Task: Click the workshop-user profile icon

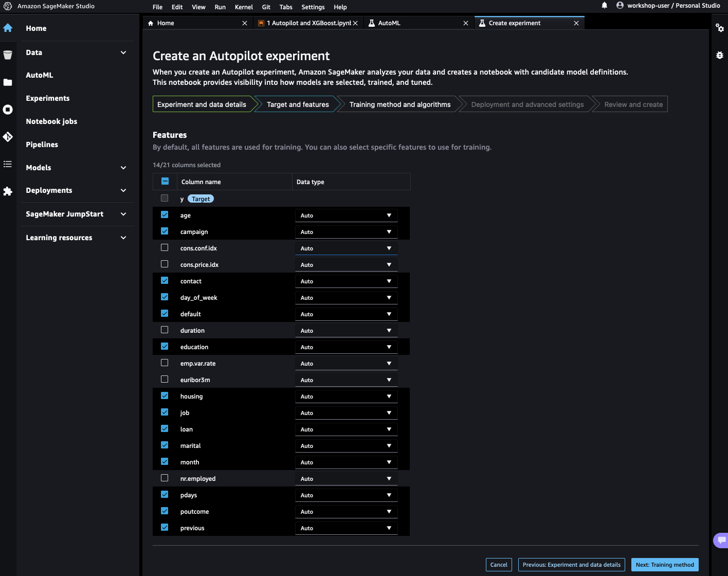Action: pyautogui.click(x=620, y=5)
